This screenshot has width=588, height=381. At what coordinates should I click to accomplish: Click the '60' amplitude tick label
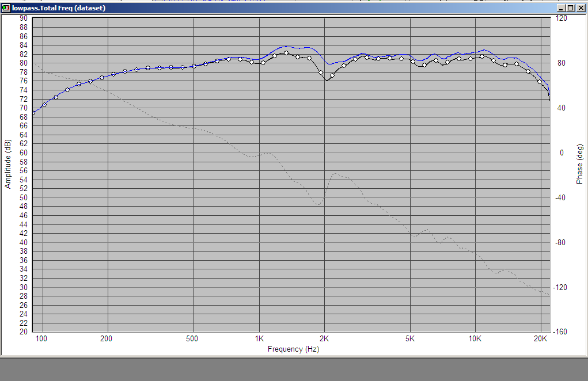pyautogui.click(x=24, y=153)
